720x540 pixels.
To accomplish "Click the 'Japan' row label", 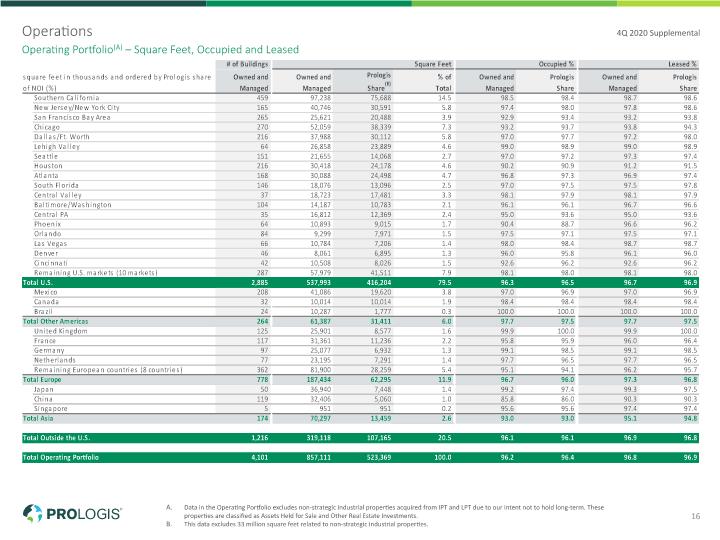I will (x=44, y=389).
